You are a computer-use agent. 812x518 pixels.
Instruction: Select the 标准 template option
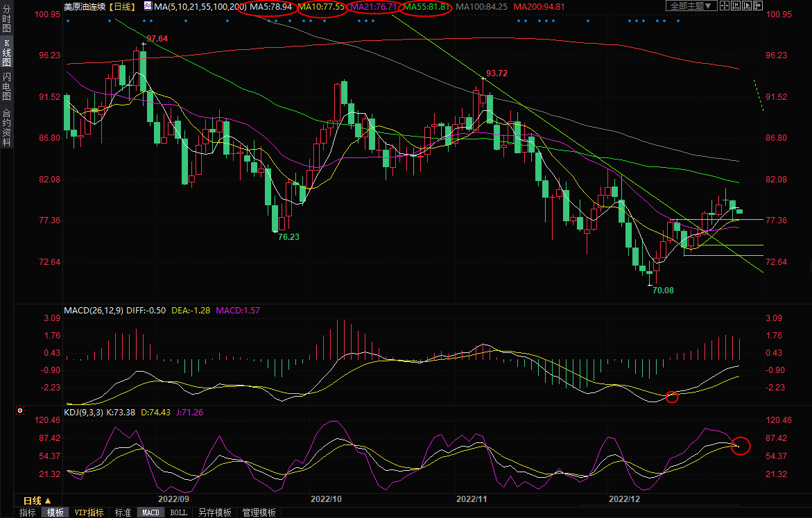click(x=123, y=512)
